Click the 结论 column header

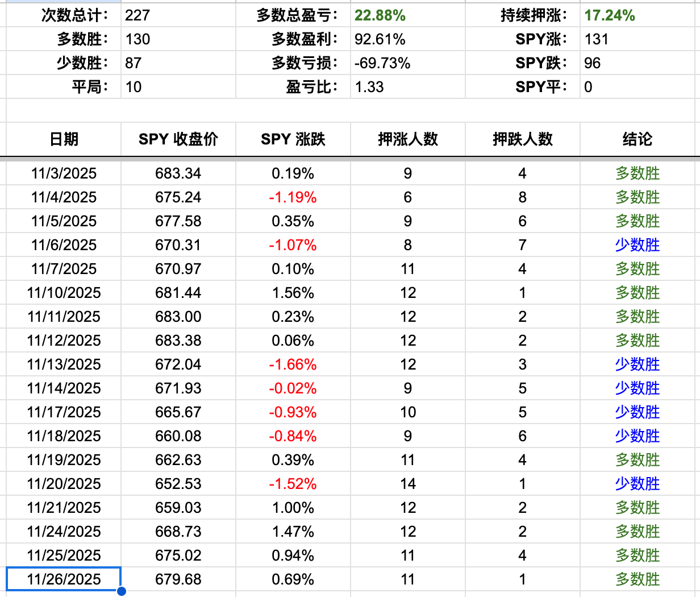(x=635, y=139)
